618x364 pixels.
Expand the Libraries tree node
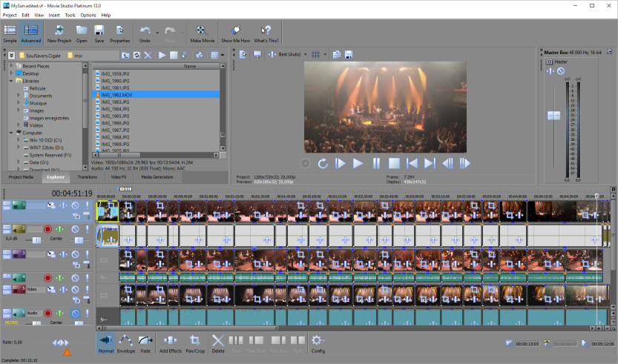pyautogui.click(x=11, y=81)
